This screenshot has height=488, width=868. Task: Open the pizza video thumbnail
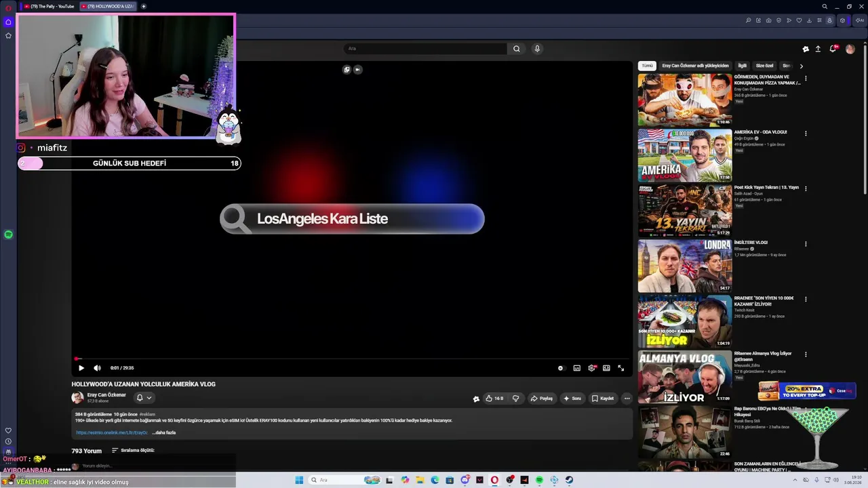tap(684, 100)
